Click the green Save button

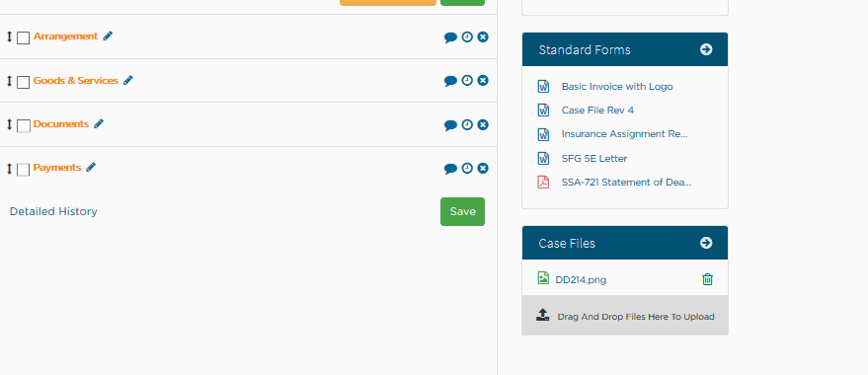(x=462, y=211)
